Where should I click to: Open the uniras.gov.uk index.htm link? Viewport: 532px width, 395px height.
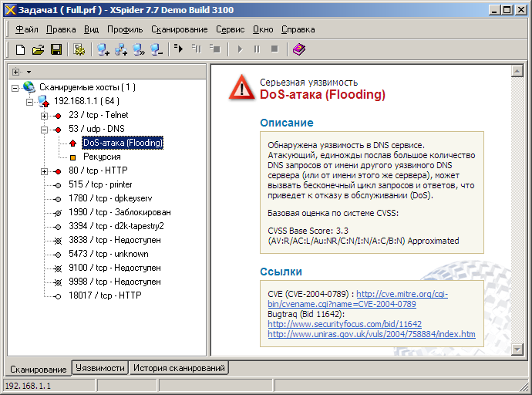click(372, 334)
